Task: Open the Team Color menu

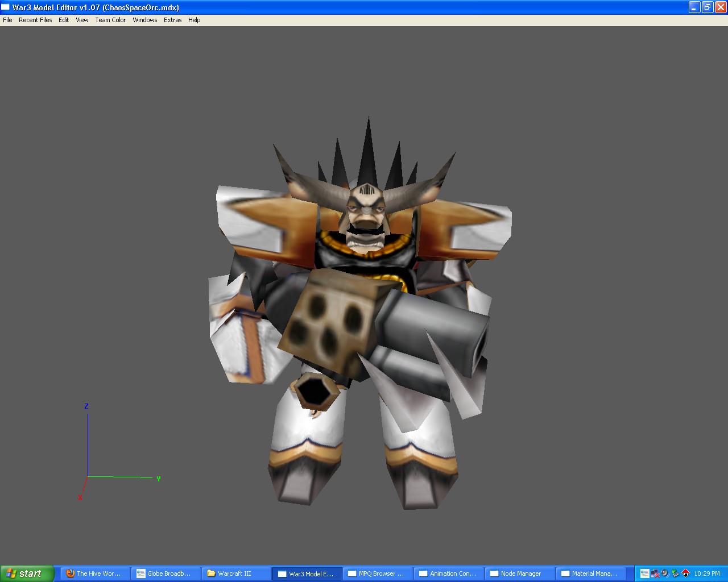Action: 110,20
